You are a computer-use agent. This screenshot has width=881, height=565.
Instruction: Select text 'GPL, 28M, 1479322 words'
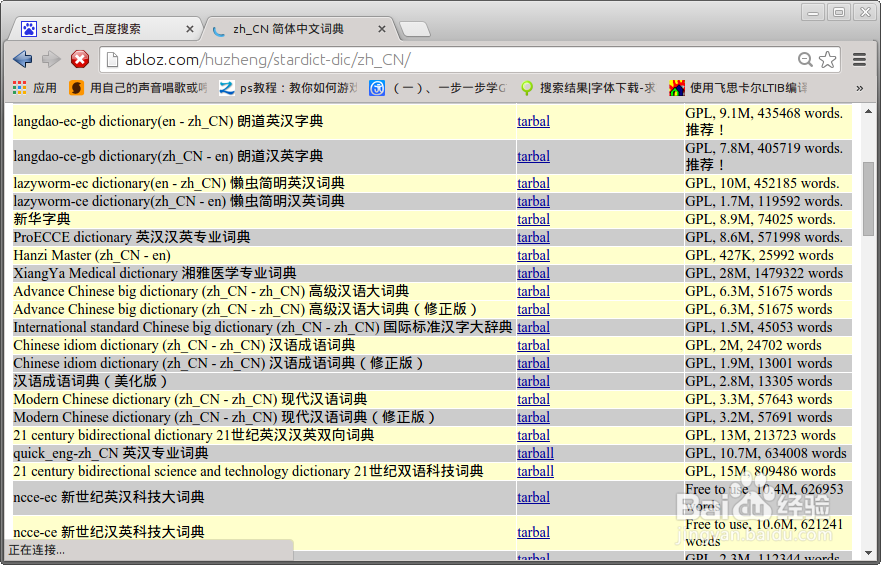[x=764, y=273]
